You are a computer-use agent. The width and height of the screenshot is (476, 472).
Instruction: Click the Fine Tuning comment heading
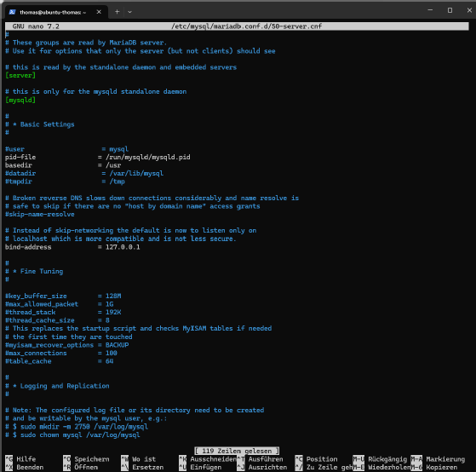pos(34,271)
